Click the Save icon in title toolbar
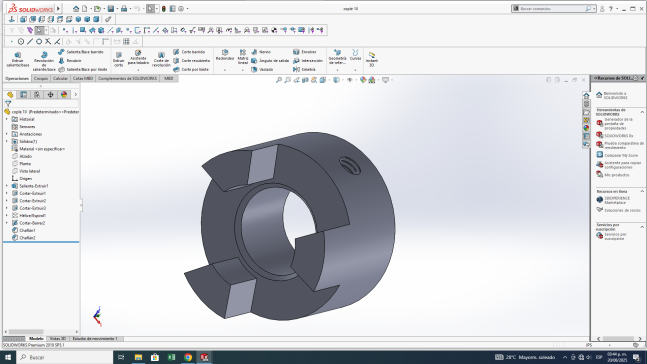 [x=111, y=9]
